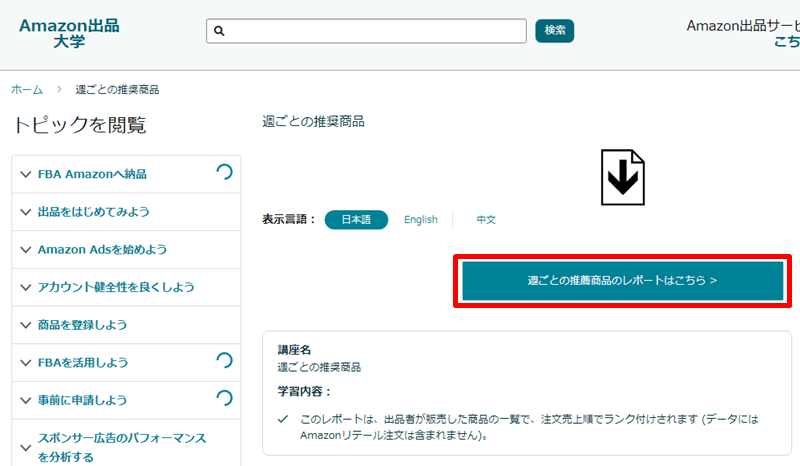Viewport: 800px width, 466px height.
Task: Click the 週ごとの推奨商品 text under 講座名
Action: coord(319,367)
